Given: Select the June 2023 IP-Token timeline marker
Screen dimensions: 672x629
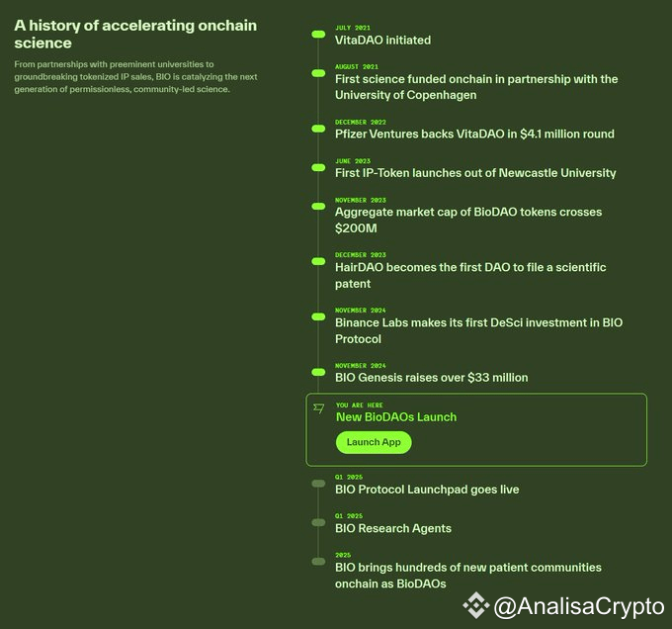Looking at the screenshot, I should 318,166.
